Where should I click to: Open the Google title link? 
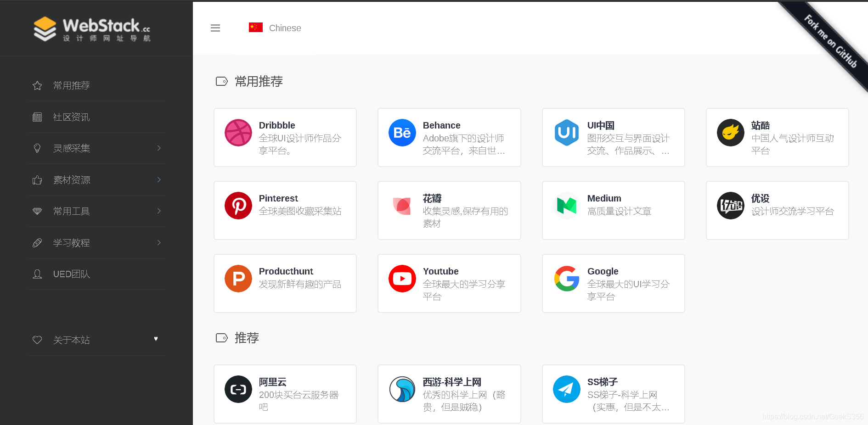(603, 271)
